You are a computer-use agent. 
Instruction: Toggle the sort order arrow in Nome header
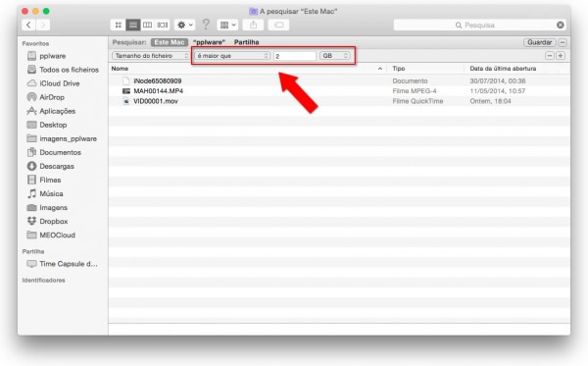pyautogui.click(x=380, y=69)
